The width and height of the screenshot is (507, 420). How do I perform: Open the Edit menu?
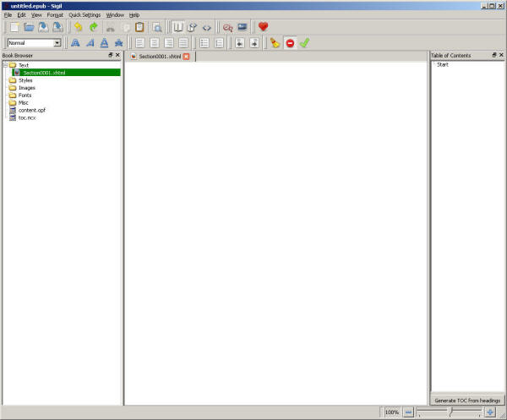21,15
